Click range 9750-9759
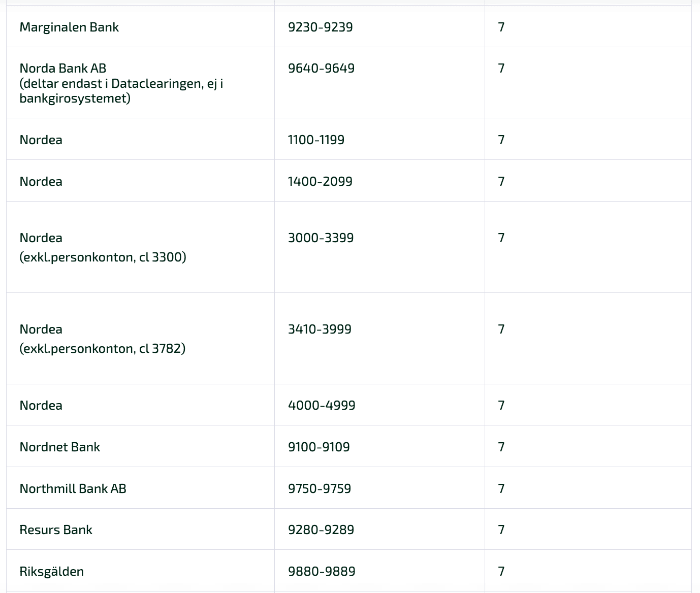The width and height of the screenshot is (700, 593). pyautogui.click(x=320, y=488)
